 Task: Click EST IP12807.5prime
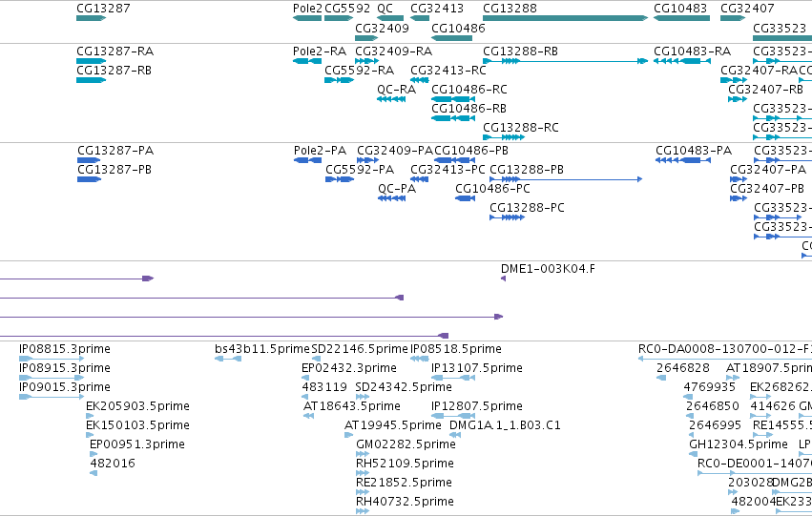[453, 416]
